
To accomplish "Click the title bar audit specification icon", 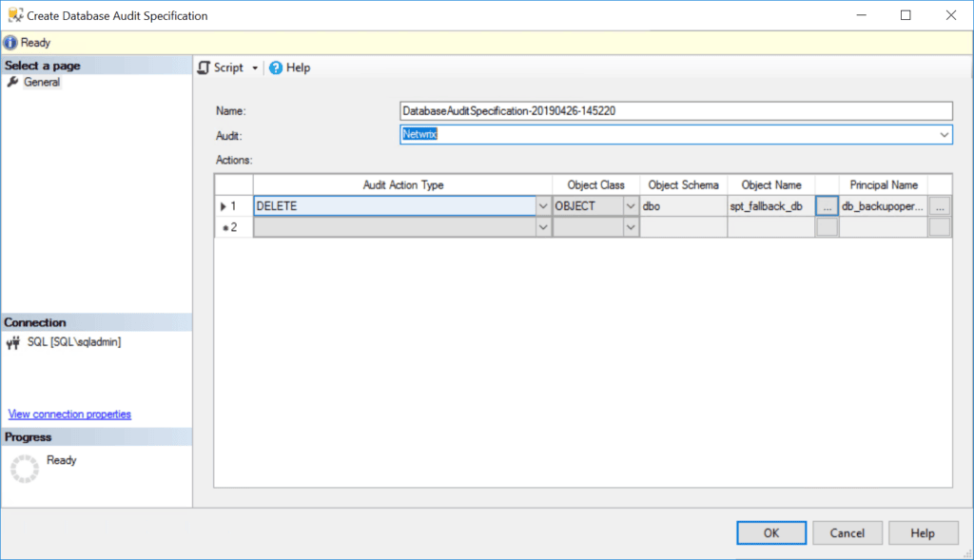I will click(12, 14).
